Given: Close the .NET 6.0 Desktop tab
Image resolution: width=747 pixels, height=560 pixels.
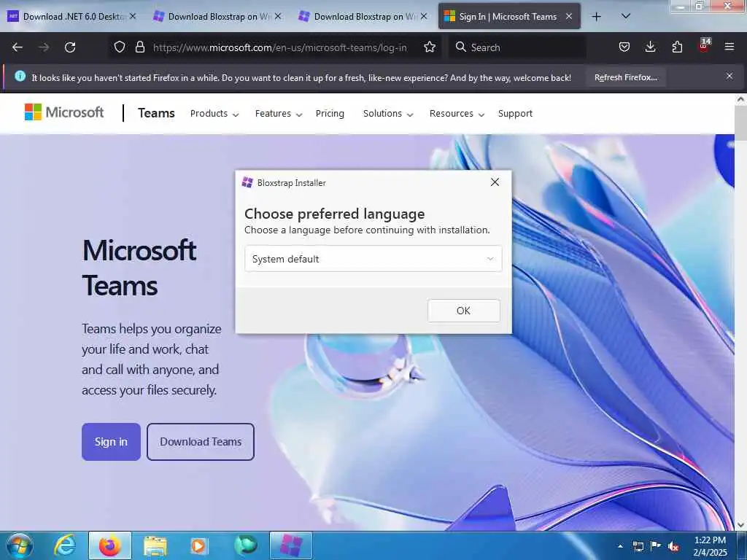Looking at the screenshot, I should [x=133, y=16].
